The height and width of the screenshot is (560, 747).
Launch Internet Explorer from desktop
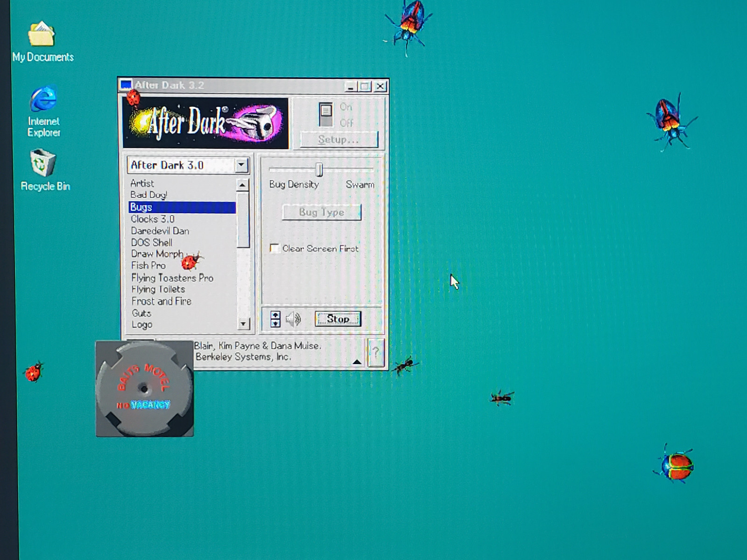coord(43,111)
